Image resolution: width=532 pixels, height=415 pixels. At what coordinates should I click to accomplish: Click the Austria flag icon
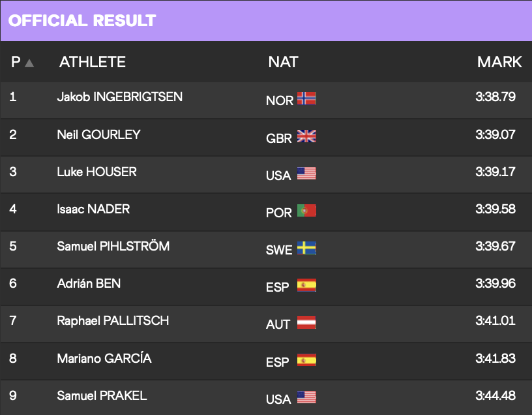click(306, 322)
